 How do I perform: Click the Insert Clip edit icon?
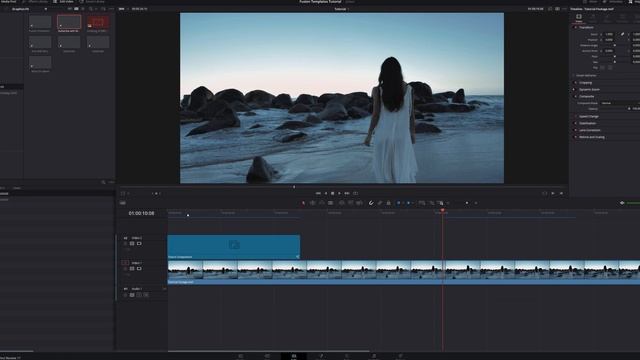pos(342,203)
